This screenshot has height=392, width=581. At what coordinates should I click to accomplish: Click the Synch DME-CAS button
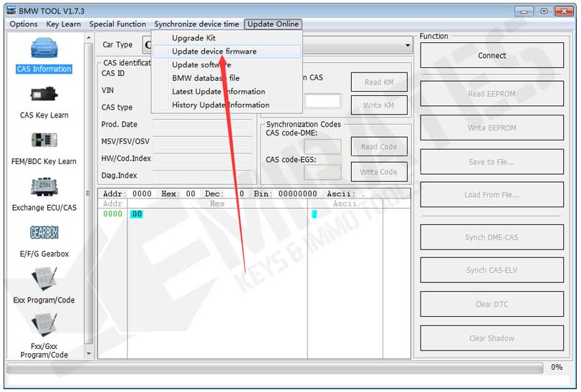[x=491, y=237]
